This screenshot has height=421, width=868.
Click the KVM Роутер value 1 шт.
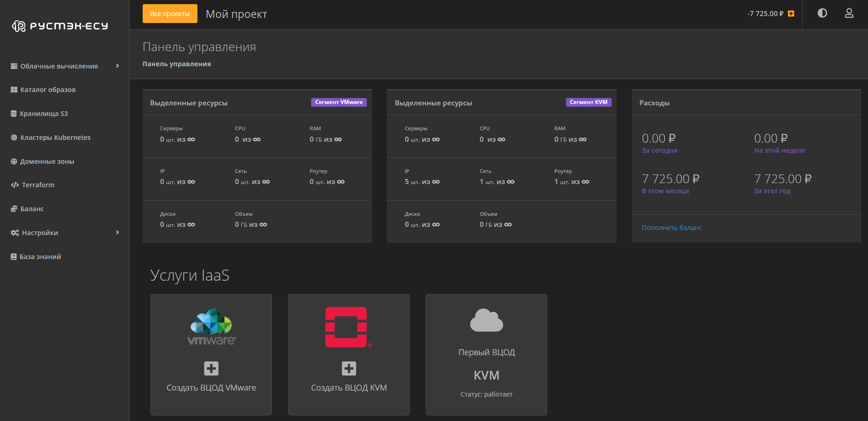[x=572, y=182]
